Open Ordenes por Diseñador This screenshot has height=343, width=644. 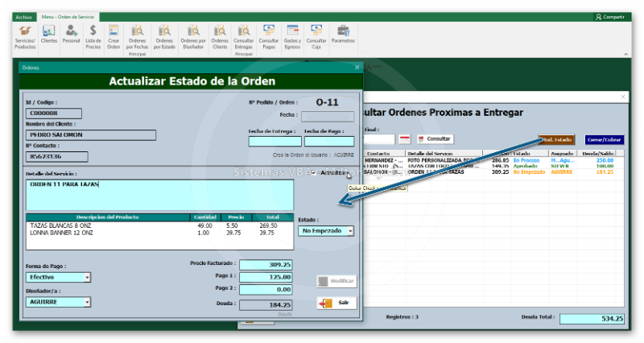[x=193, y=37]
